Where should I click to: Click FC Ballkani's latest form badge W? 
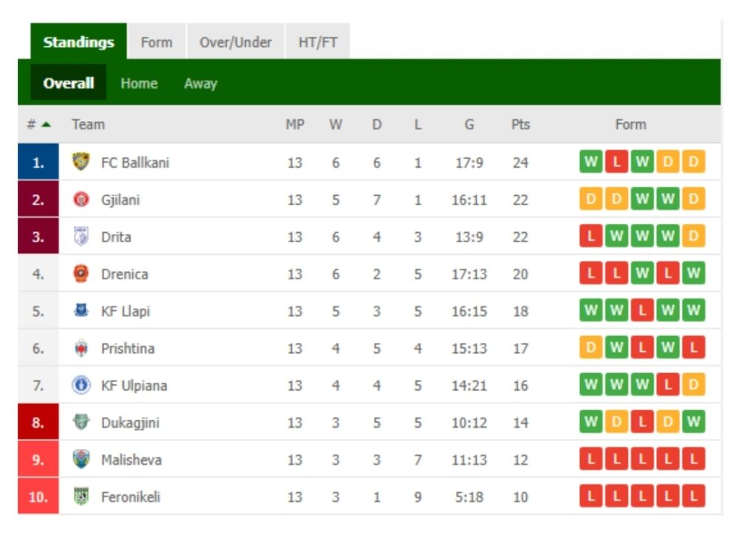[591, 162]
